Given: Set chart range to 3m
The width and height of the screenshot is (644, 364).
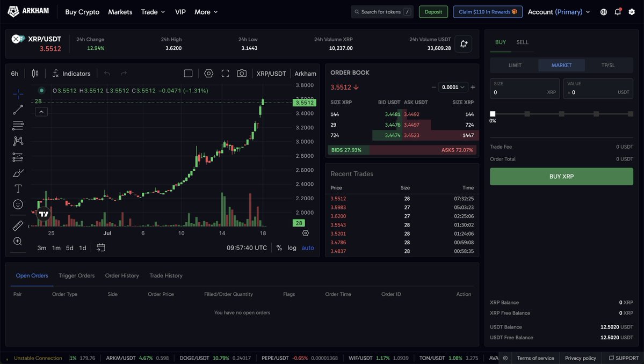Looking at the screenshot, I should [x=42, y=248].
